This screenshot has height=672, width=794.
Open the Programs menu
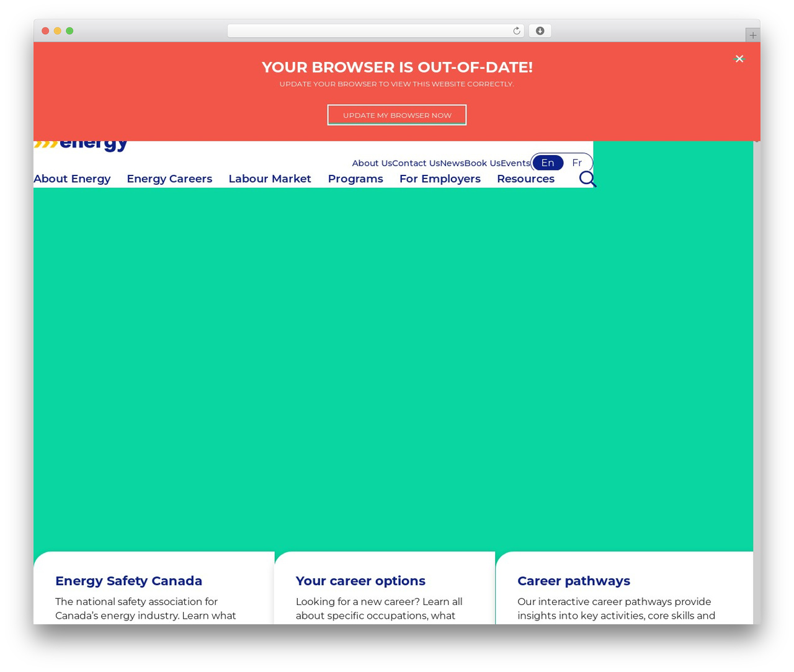(x=355, y=179)
